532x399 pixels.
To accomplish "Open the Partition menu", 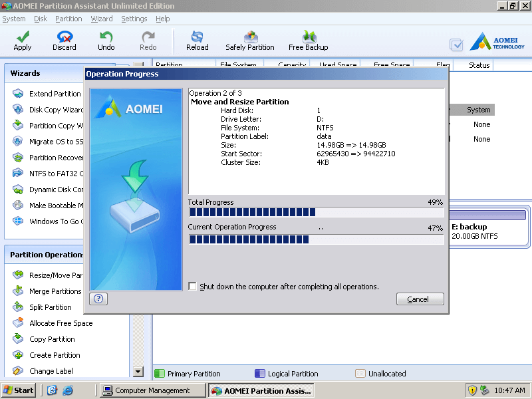I will coord(68,19).
